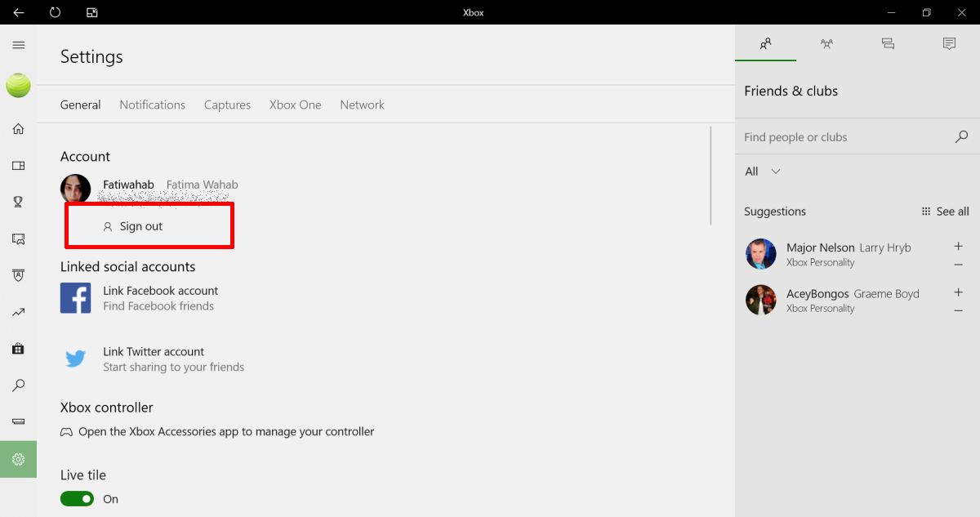
Task: Switch to the parties icon in Friends panel
Action: (826, 44)
